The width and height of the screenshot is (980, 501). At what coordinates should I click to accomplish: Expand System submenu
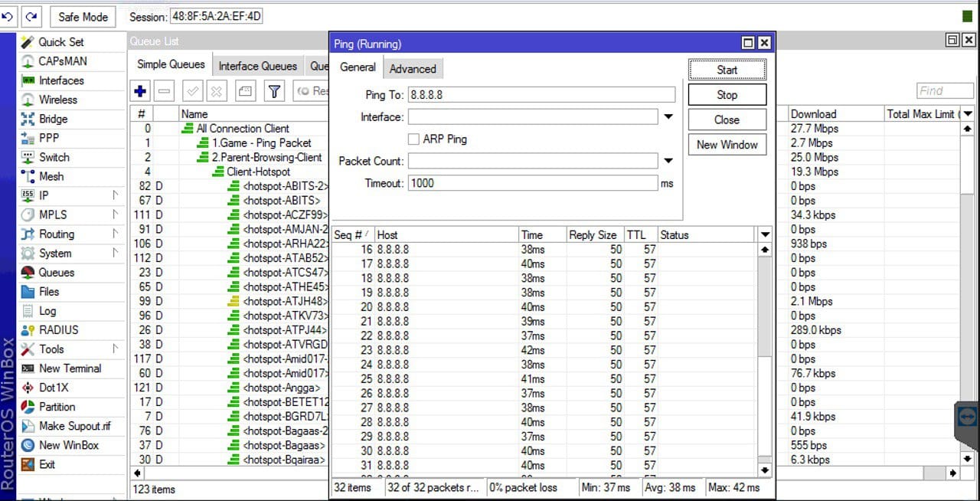click(116, 253)
